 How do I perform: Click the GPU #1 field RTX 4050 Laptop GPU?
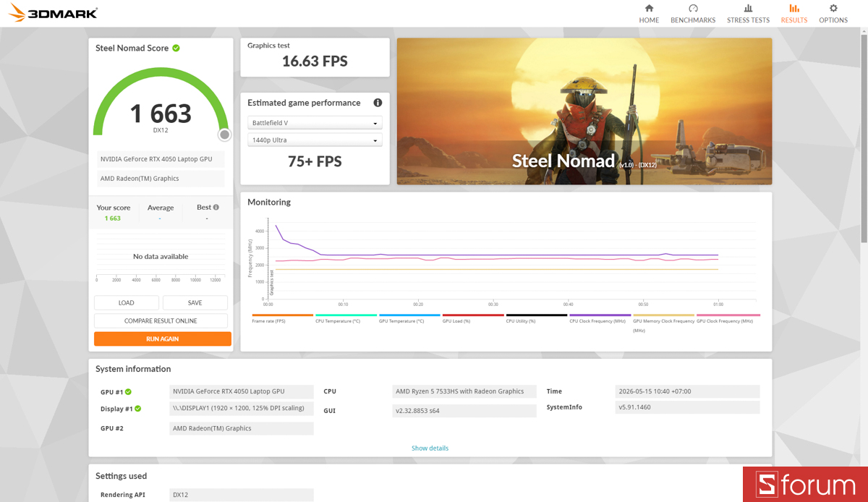[x=242, y=391]
